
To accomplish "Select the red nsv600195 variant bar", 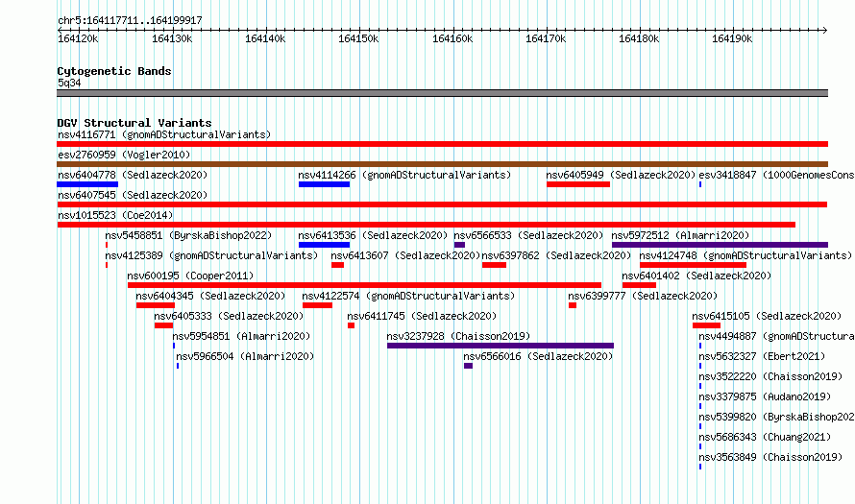I will click(x=364, y=285).
